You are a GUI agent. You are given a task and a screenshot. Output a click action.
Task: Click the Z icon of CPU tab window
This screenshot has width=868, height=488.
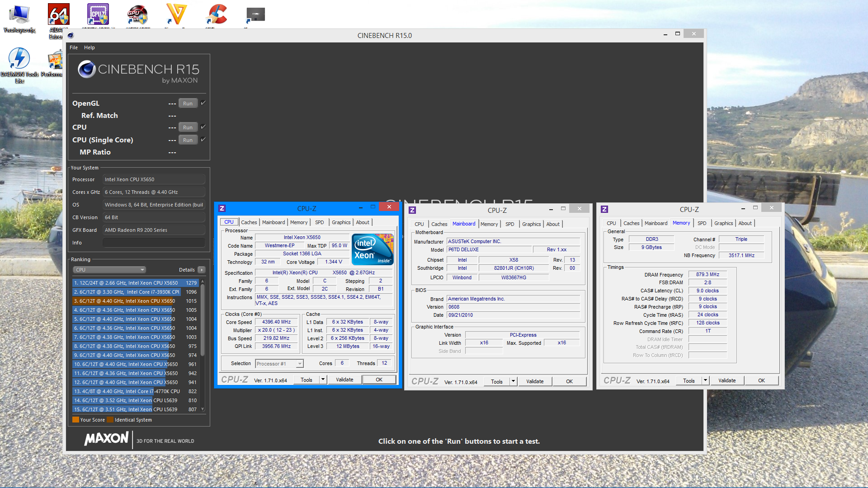(x=222, y=208)
